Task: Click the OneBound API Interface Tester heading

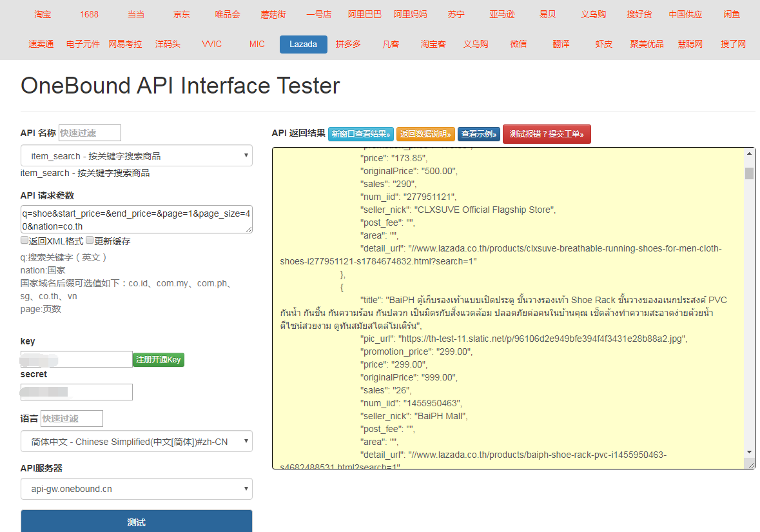Action: (180, 86)
